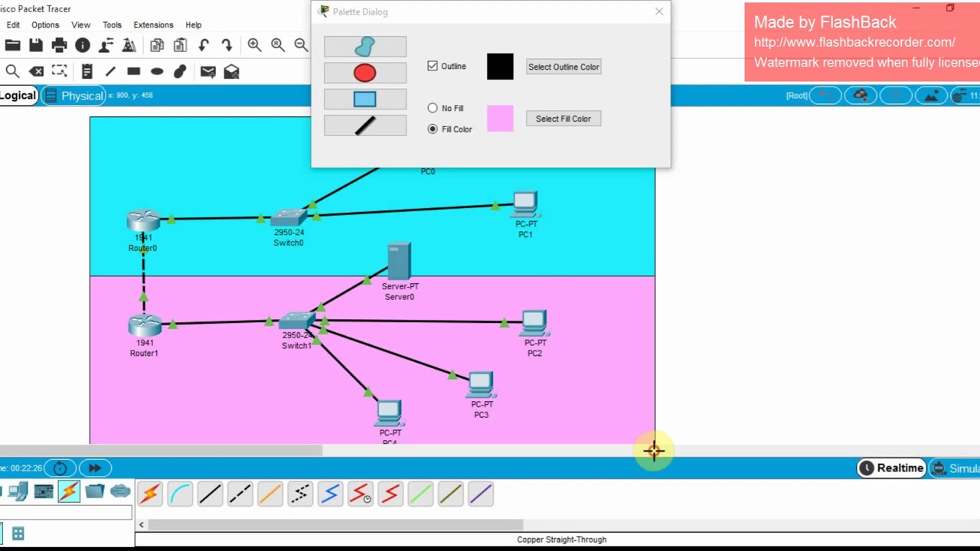
Task: Zoom in with the plus magnifier
Action: pos(254,45)
